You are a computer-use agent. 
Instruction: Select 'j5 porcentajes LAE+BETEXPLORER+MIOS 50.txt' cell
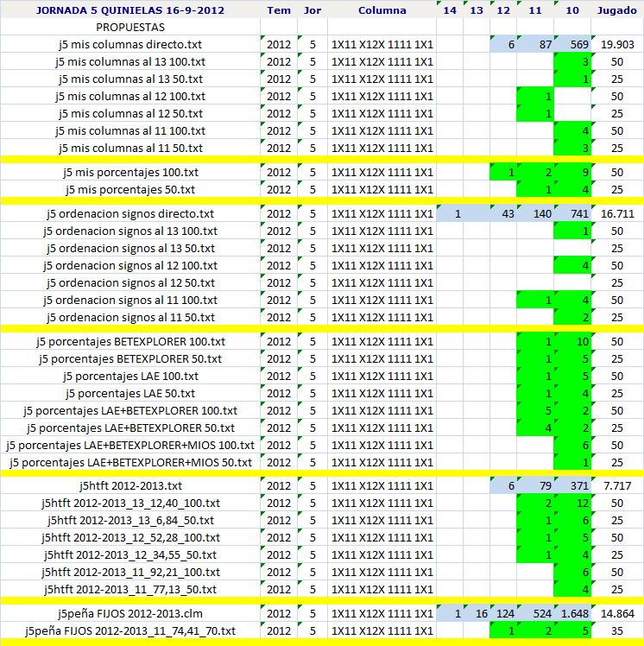130,463
